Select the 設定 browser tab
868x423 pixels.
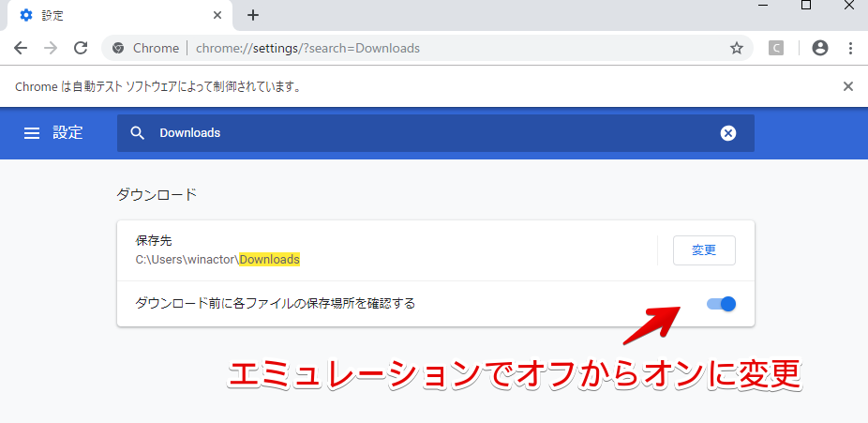tap(119, 16)
